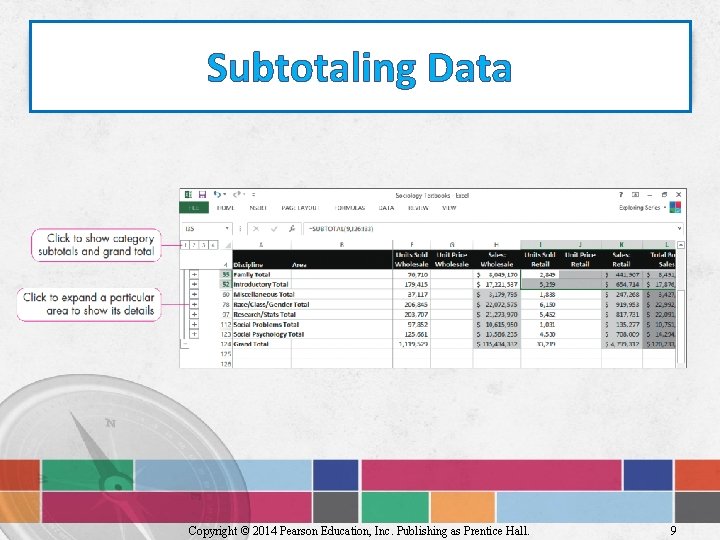Switch to the HOME ribbon tab
The width and height of the screenshot is (720, 540).
click(x=225, y=208)
